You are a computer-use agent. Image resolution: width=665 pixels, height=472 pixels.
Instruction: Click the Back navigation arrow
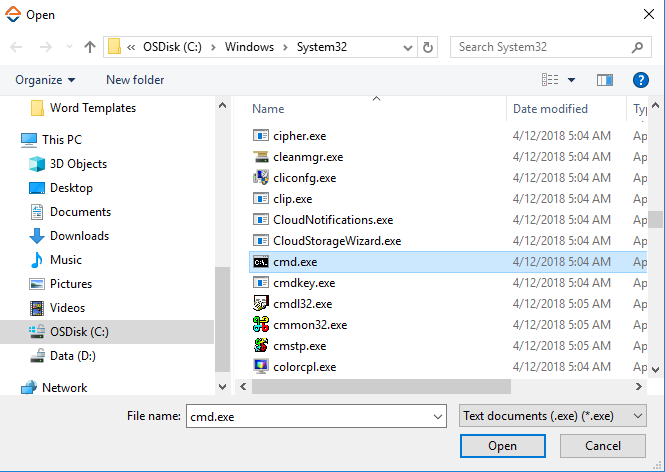16,47
